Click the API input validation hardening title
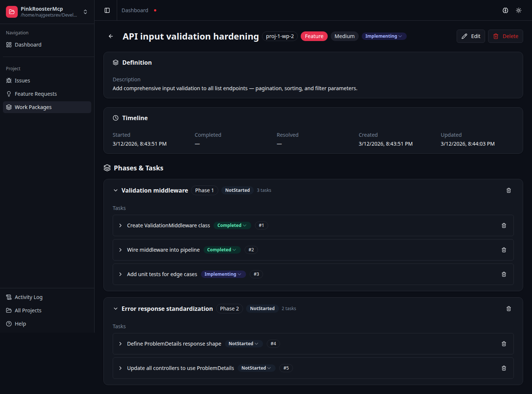The height and width of the screenshot is (394, 532). (x=191, y=36)
